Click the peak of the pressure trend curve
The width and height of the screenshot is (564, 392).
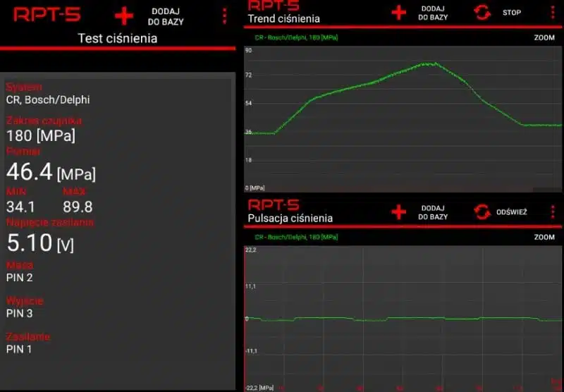[x=431, y=63]
